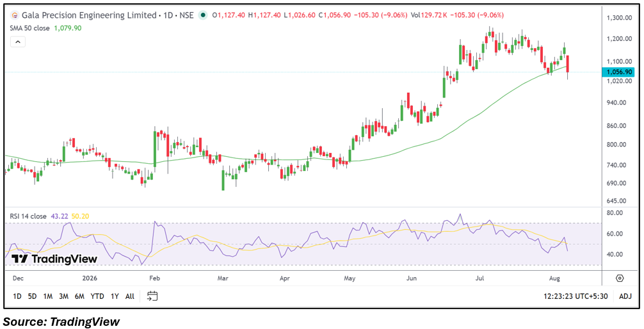Click the Jul label on time axis

(x=479, y=278)
